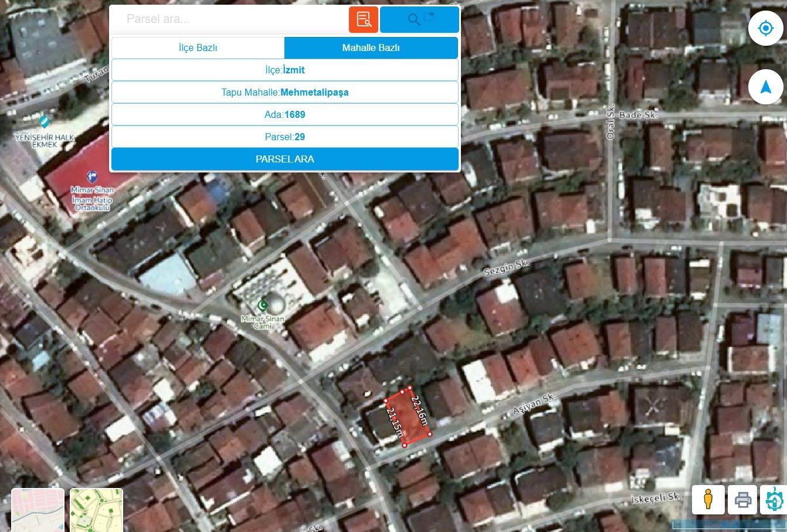Screen dimensions: 787x532
Task: Switch to the pink street basemap thumbnail
Action: [x=38, y=510]
